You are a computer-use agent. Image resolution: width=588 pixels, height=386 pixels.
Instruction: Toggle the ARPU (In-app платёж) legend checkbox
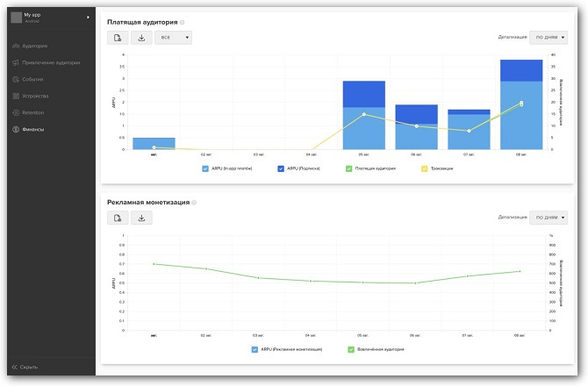click(205, 168)
